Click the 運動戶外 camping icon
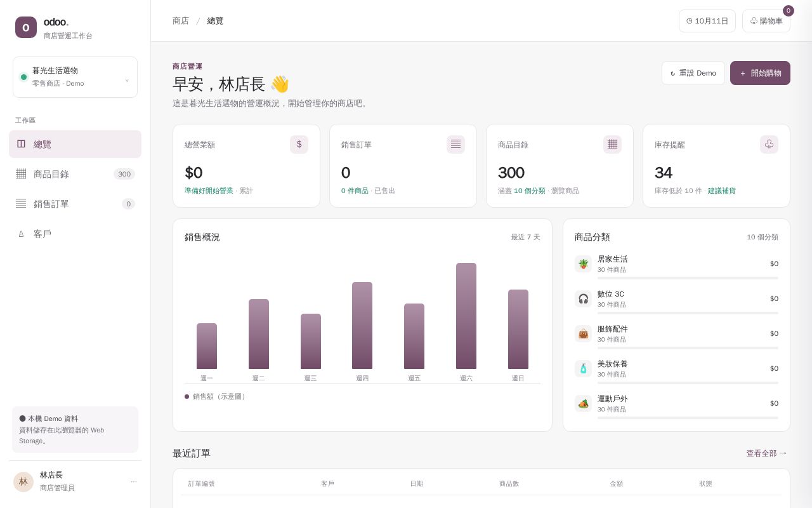Viewport: 812px width, 508px height. point(583,403)
